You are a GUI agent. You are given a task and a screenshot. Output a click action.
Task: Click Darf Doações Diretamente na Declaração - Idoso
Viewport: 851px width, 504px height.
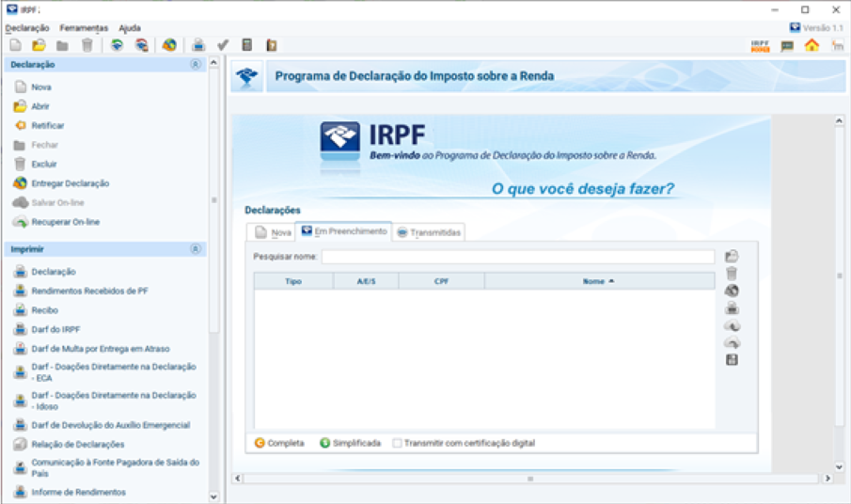(114, 401)
